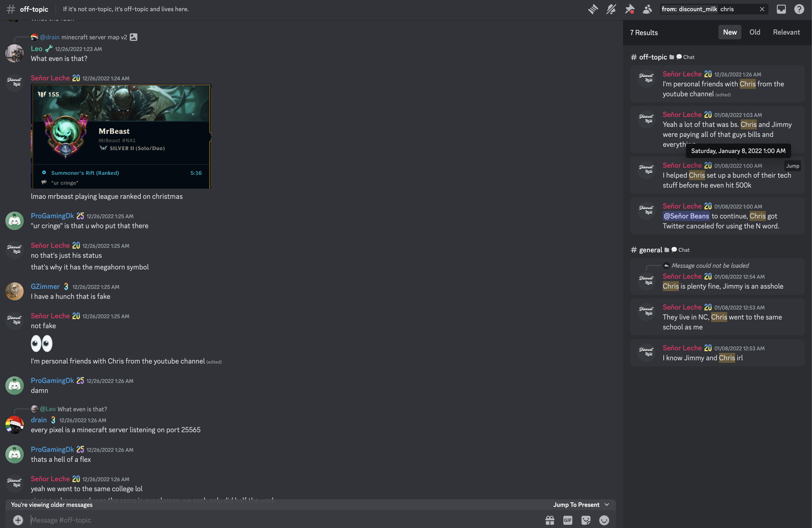The width and height of the screenshot is (812, 528).
Task: Click channel topic 'If it's not on-topic'
Action: (x=126, y=9)
